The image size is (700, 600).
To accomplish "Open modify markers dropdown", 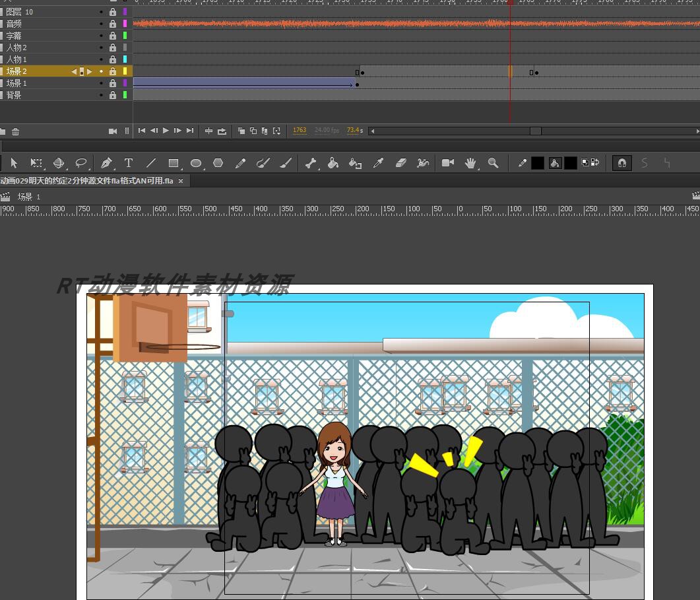I will [277, 131].
